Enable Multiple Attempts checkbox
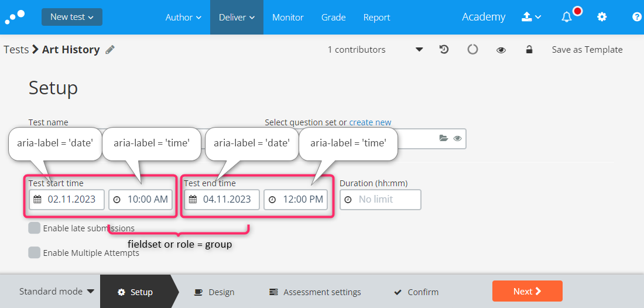The width and height of the screenshot is (644, 308). (x=34, y=252)
